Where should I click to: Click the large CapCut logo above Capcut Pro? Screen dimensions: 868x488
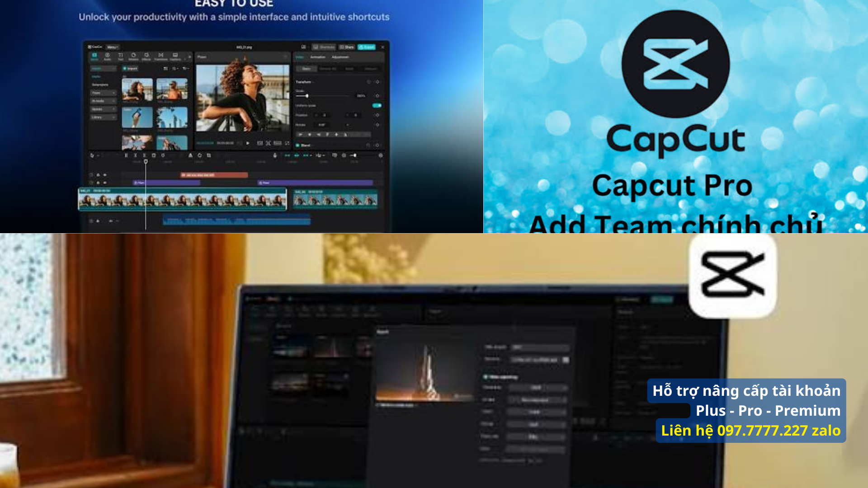tap(675, 64)
